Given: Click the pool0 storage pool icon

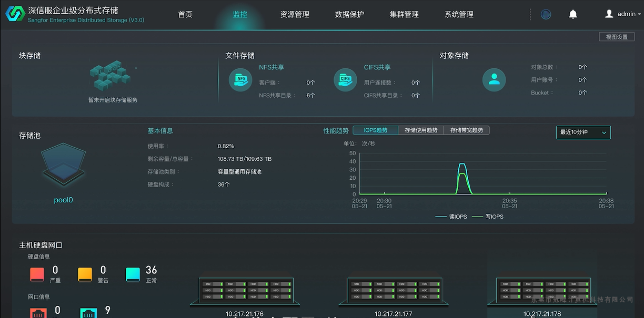Looking at the screenshot, I should (63, 165).
